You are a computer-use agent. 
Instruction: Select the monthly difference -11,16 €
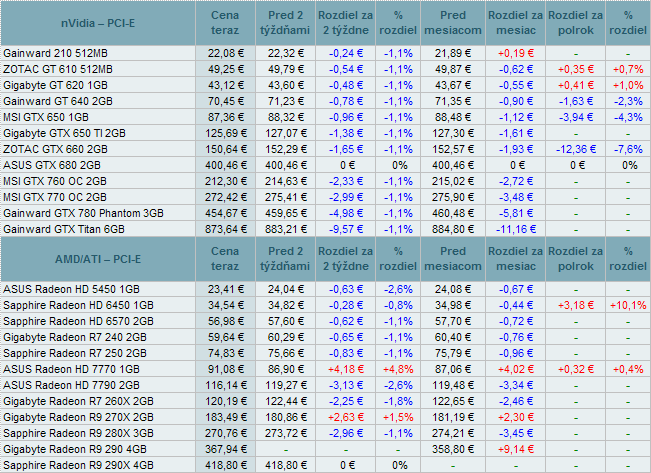click(x=516, y=229)
